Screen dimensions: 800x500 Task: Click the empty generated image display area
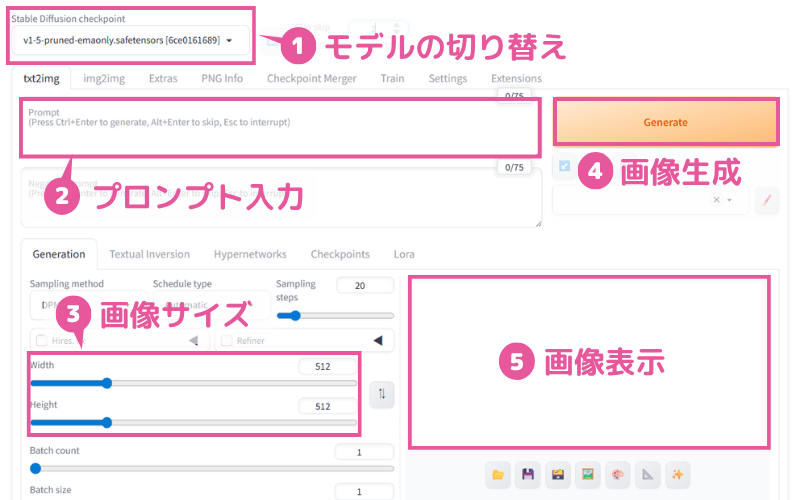589,363
